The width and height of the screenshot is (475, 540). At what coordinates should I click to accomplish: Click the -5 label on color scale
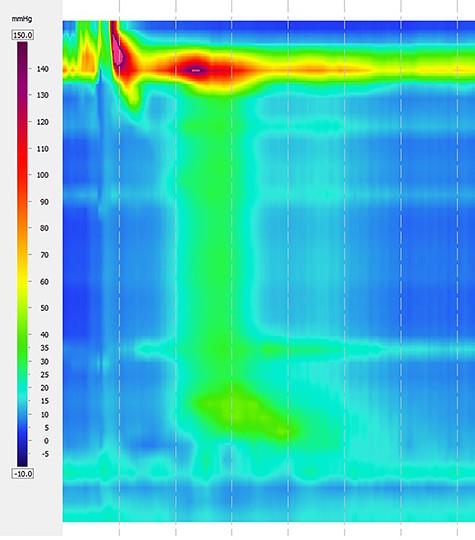[45, 454]
